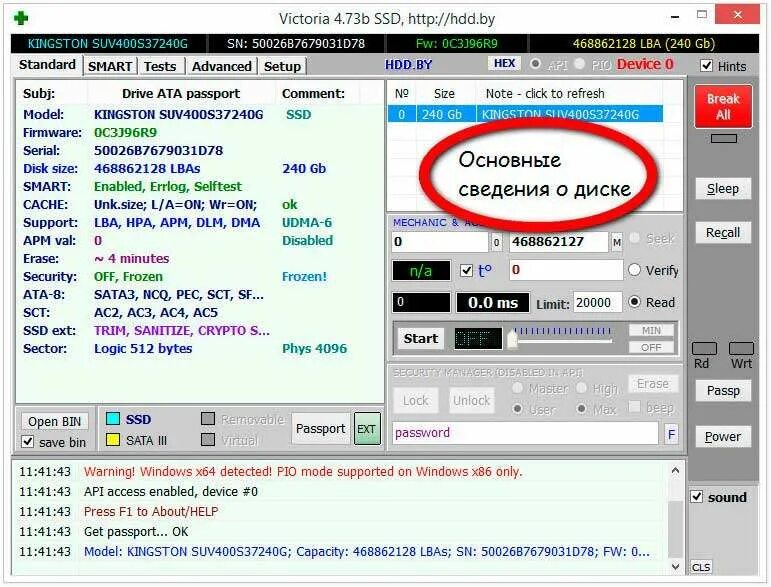Toggle the Hints checkbox
This screenshot has height=587, width=771.
click(x=706, y=66)
